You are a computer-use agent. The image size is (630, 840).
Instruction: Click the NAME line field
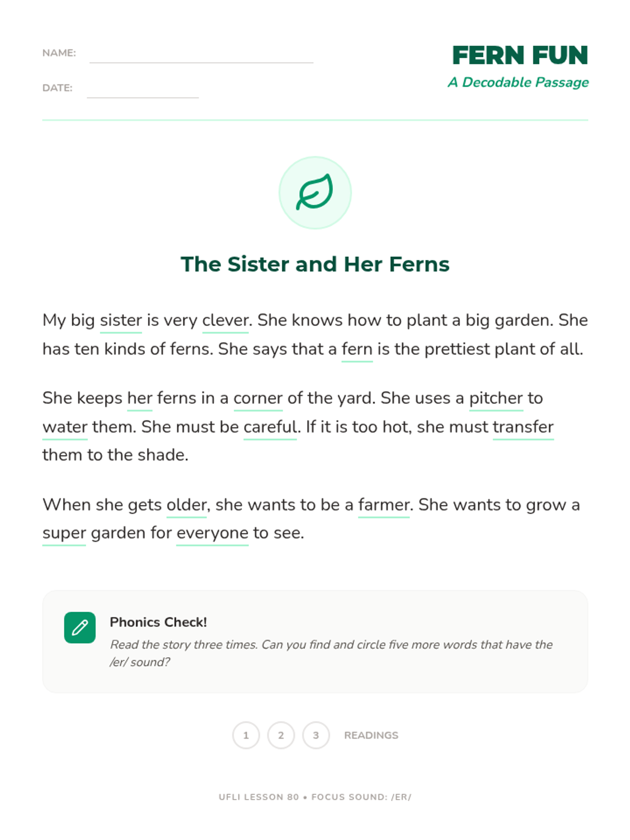[201, 54]
